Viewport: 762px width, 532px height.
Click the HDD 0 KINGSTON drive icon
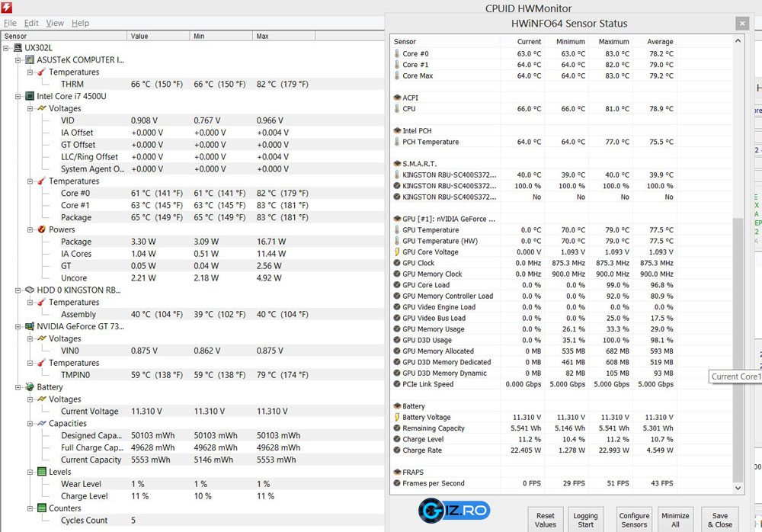[x=30, y=290]
